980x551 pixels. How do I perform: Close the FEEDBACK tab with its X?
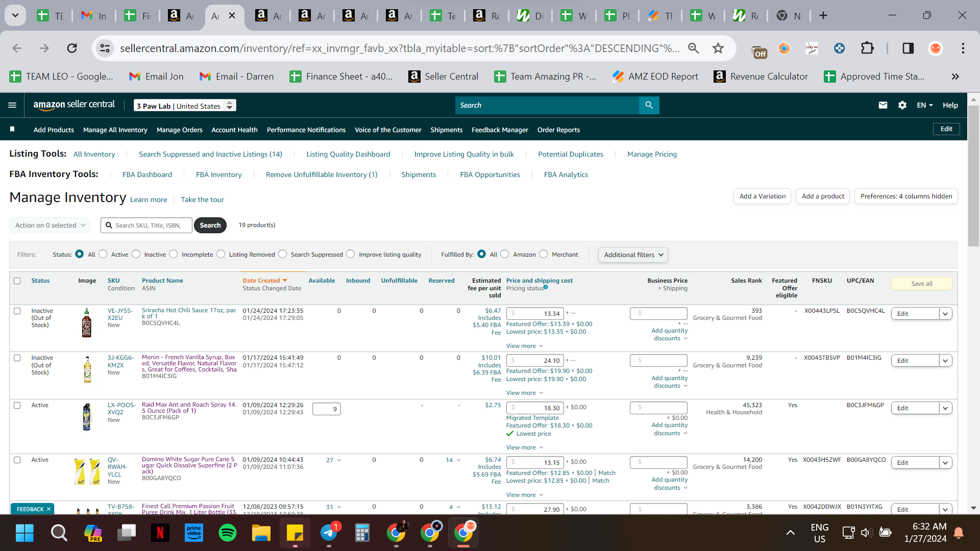pos(49,509)
